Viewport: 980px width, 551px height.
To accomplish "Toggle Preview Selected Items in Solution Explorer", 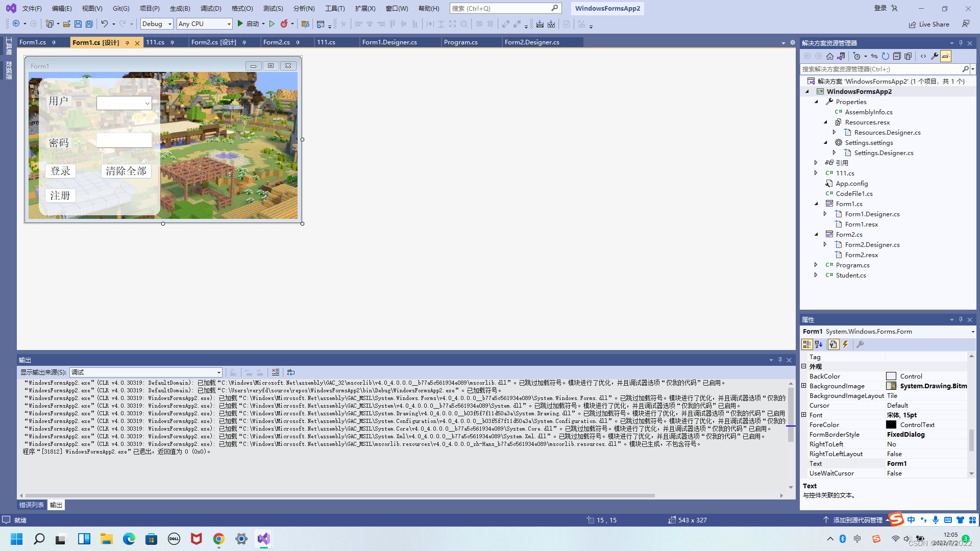I will tap(946, 56).
